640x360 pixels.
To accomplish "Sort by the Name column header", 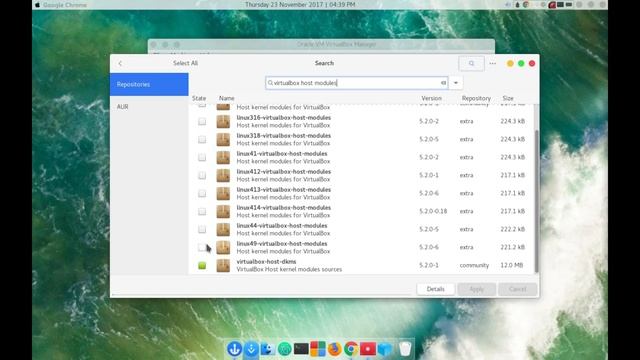I will point(227,98).
